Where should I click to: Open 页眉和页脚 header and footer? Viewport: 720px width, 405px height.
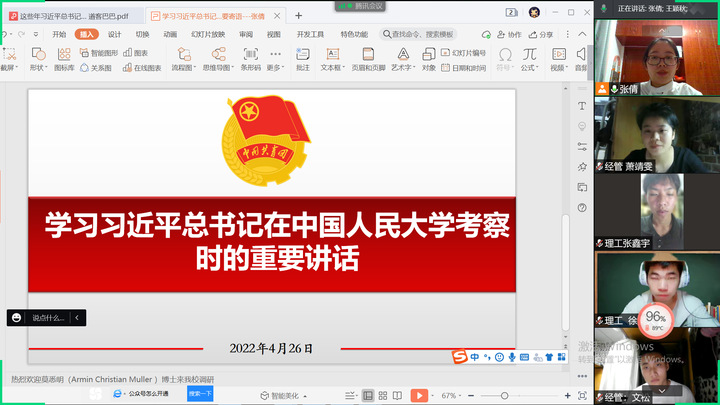coord(366,59)
